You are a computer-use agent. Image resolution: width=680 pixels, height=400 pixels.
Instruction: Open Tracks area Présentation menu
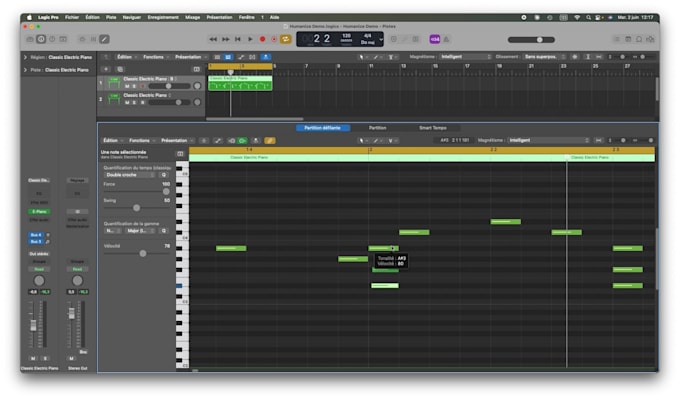[x=190, y=57]
